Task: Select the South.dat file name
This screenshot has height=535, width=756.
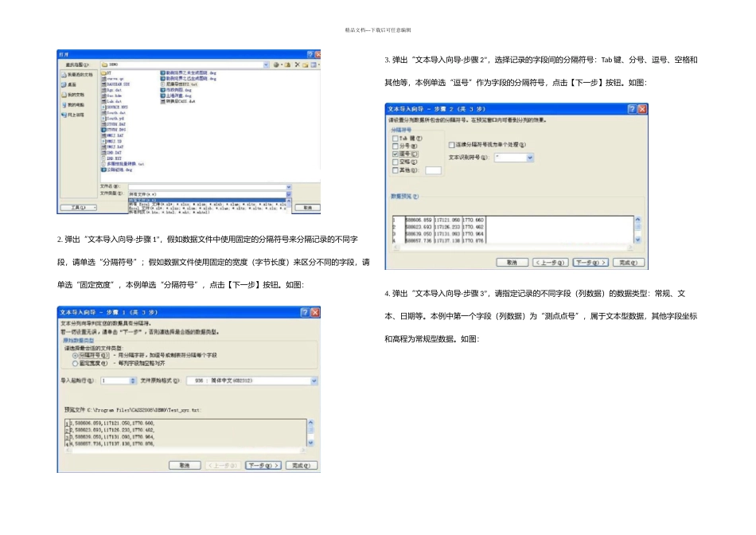Action: click(x=116, y=113)
